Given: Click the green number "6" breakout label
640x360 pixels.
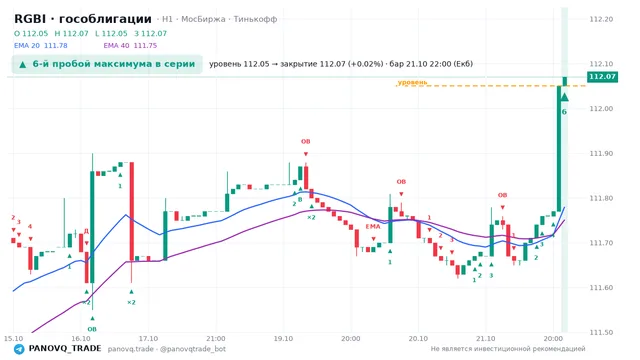Looking at the screenshot, I should click(564, 112).
